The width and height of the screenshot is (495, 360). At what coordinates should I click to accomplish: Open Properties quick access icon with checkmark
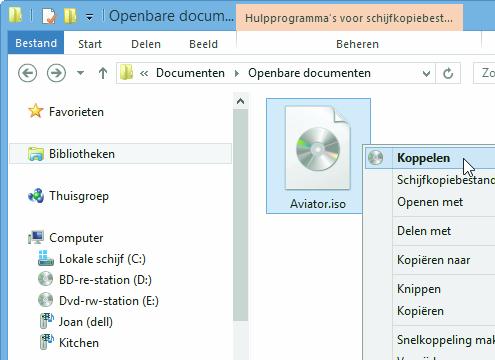click(49, 16)
